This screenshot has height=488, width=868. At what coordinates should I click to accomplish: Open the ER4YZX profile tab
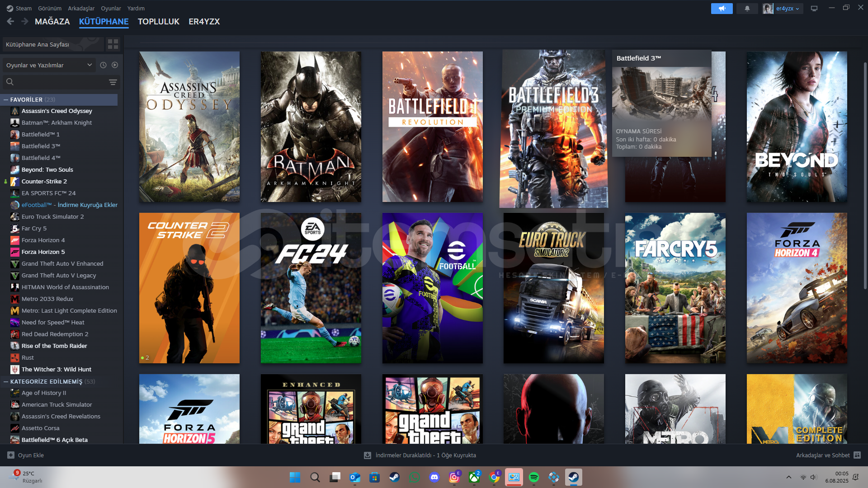pyautogui.click(x=204, y=21)
